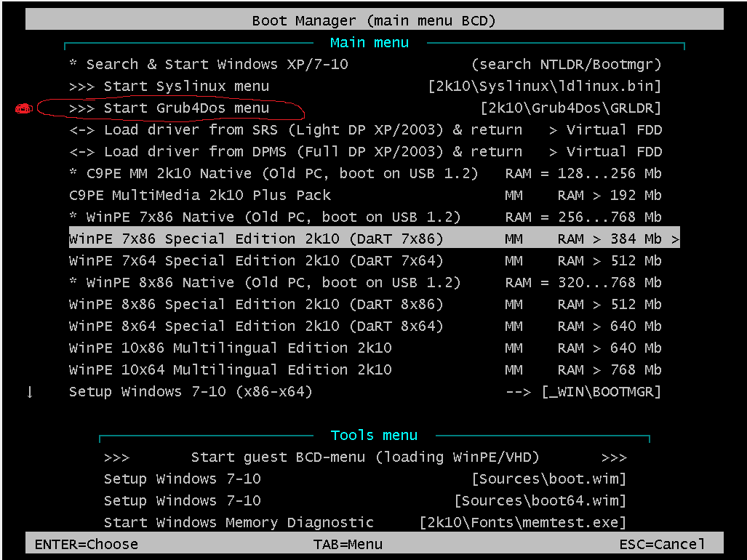747x560 pixels.
Task: Select Load driver from DPMS entry
Action: click(x=295, y=152)
